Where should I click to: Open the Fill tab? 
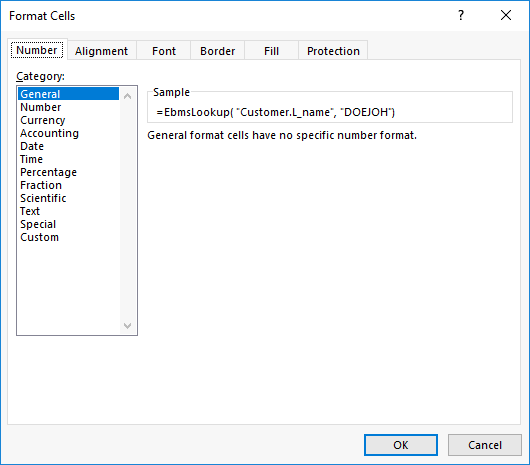(271, 51)
